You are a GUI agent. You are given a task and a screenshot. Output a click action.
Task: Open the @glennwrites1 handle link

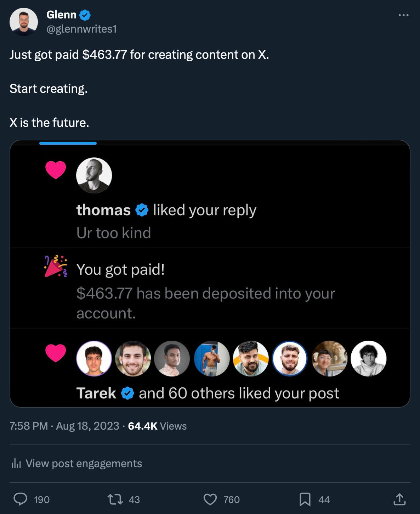81,29
